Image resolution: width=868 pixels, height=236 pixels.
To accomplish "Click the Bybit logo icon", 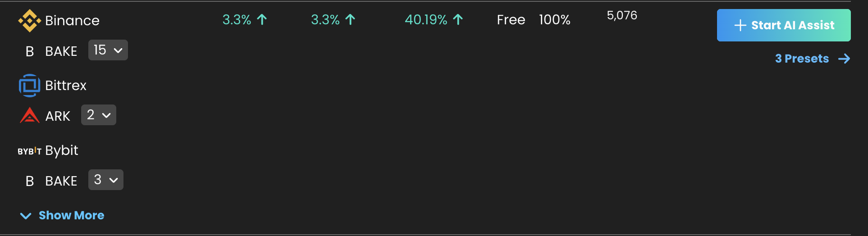I will pyautogui.click(x=29, y=151).
